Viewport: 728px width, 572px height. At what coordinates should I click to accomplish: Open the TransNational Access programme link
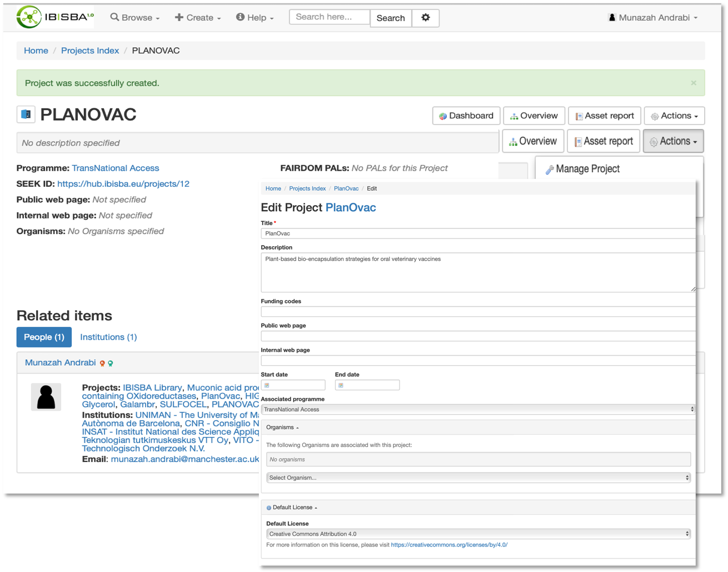[x=116, y=168]
